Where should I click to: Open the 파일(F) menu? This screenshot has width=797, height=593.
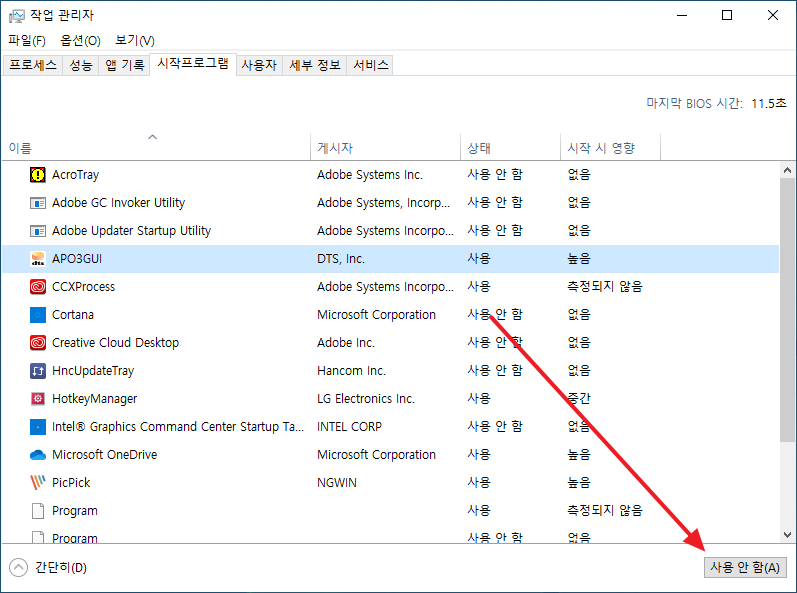[x=27, y=40]
